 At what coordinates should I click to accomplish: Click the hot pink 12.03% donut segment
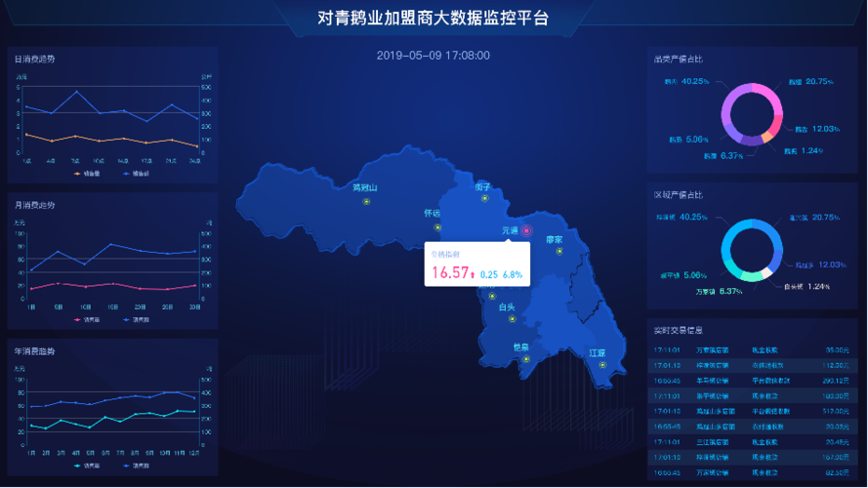tap(777, 125)
